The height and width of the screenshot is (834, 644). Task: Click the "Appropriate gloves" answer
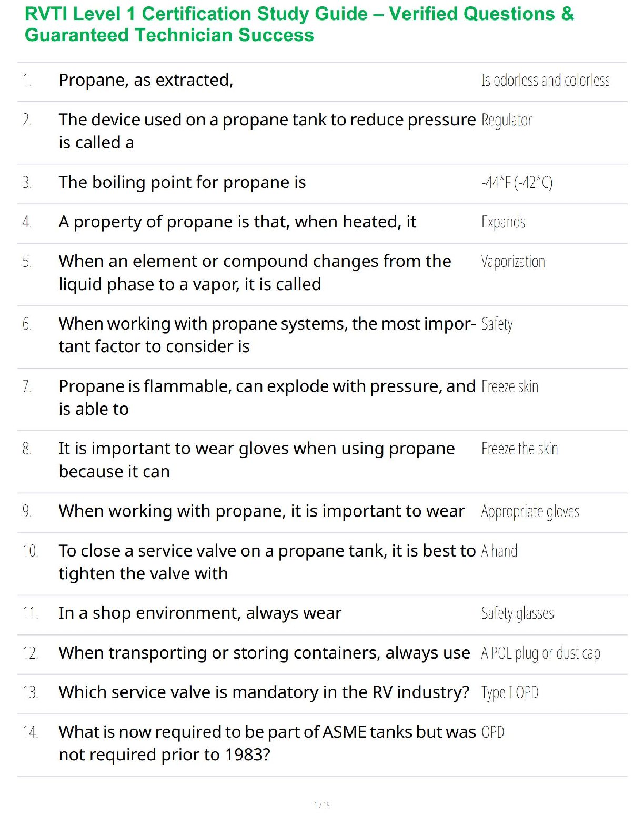click(x=530, y=512)
